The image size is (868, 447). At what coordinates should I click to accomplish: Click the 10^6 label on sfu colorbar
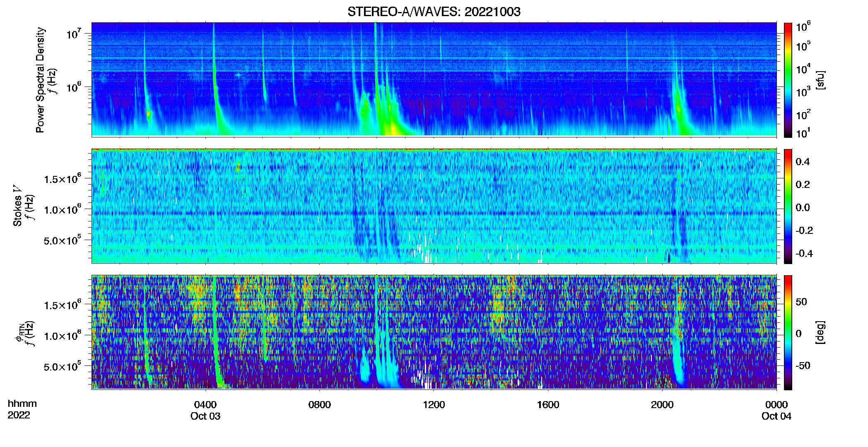pyautogui.click(x=803, y=27)
